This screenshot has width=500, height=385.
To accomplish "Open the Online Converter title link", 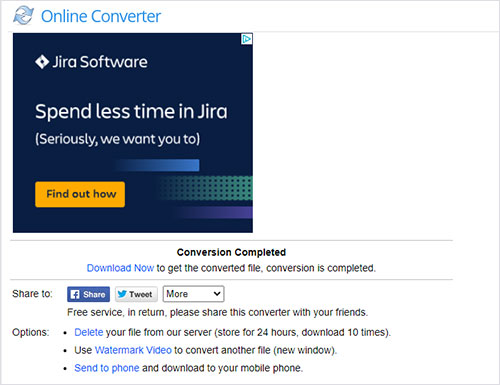I will [101, 16].
